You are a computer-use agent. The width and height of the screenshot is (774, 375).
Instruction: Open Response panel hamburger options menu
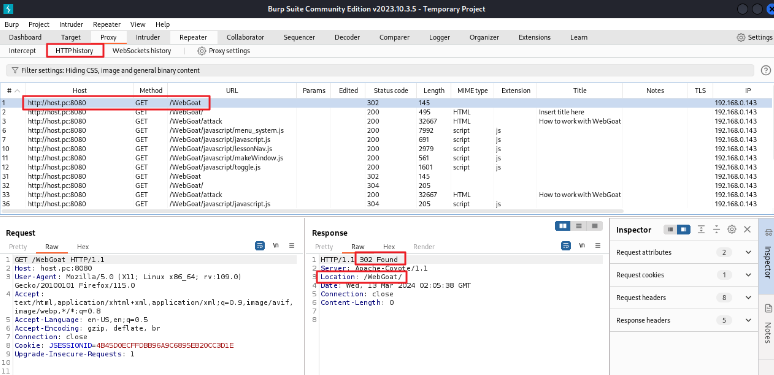pyautogui.click(x=597, y=245)
